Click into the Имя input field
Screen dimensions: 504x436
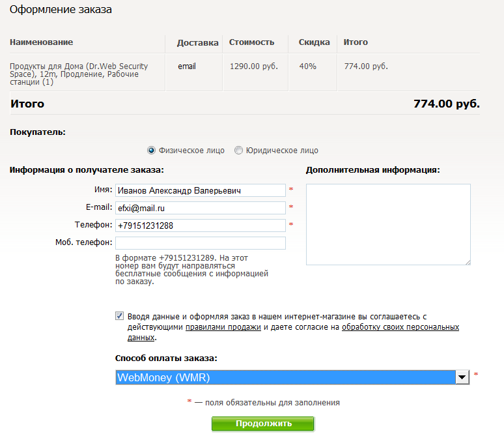200,190
